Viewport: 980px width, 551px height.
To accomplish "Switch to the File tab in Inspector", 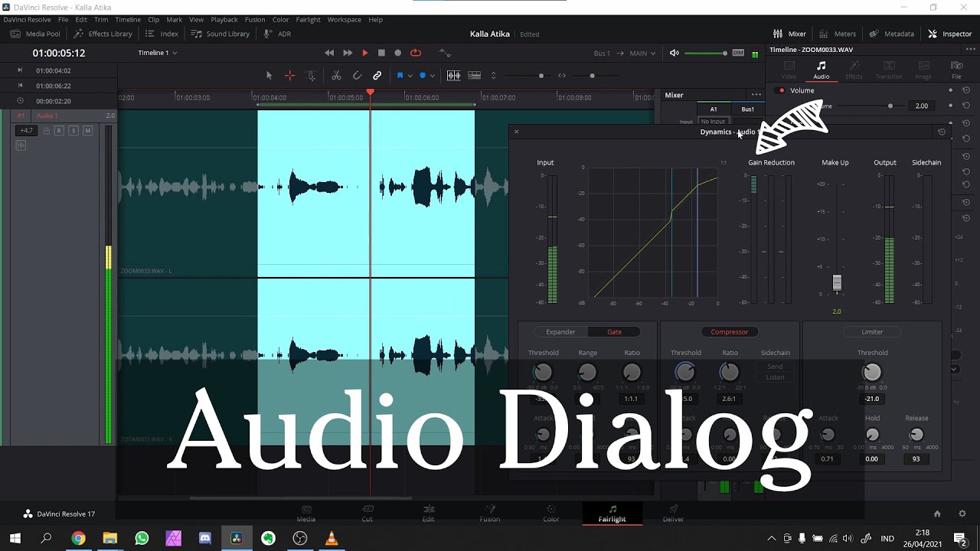I will 956,70.
